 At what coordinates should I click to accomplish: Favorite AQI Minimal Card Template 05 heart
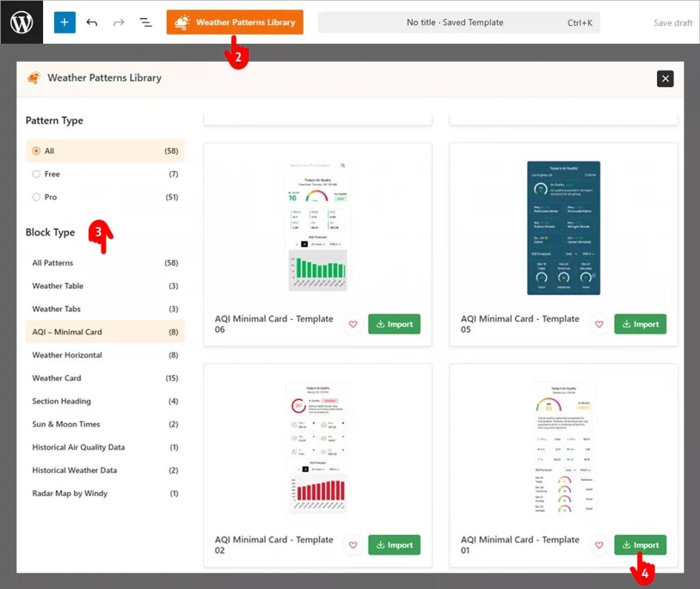click(x=600, y=324)
